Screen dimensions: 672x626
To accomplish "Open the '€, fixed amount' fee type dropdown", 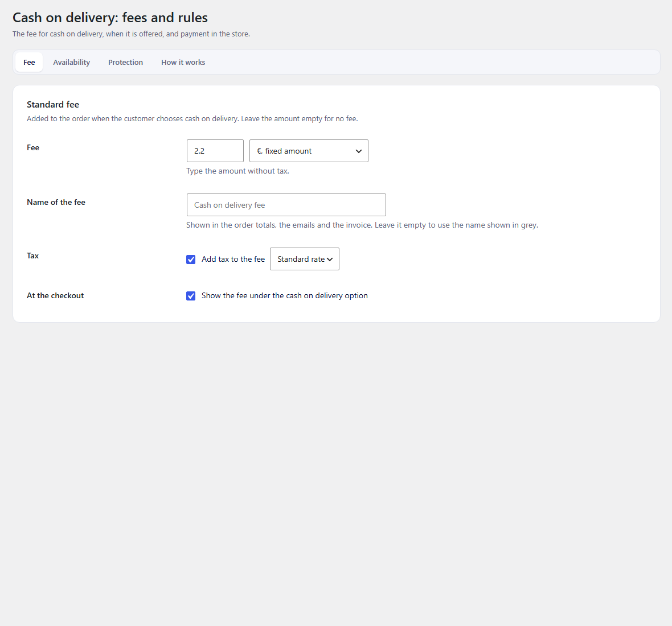I will click(x=309, y=151).
